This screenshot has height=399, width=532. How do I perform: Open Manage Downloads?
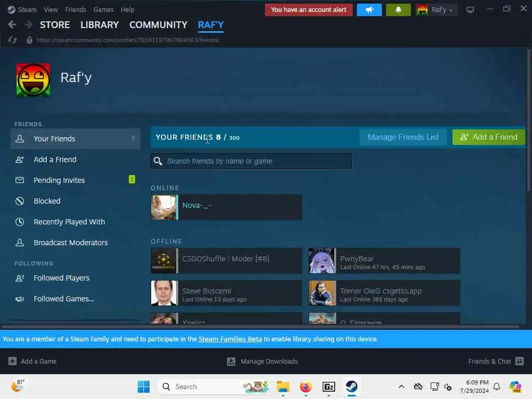pyautogui.click(x=262, y=362)
